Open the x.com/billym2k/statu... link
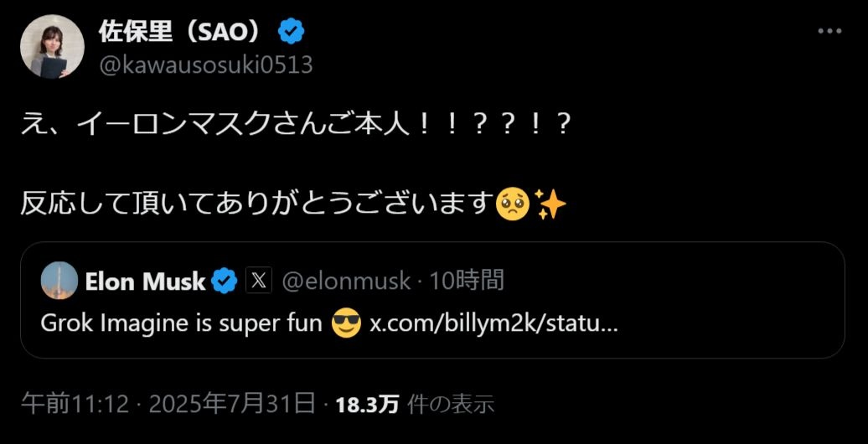 pos(494,323)
